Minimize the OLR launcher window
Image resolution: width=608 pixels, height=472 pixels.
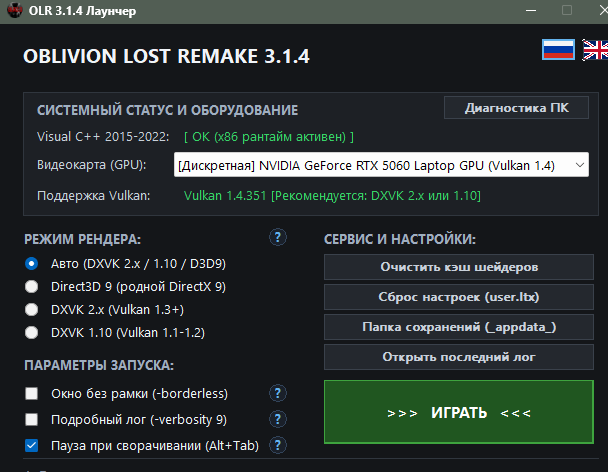pos(531,10)
